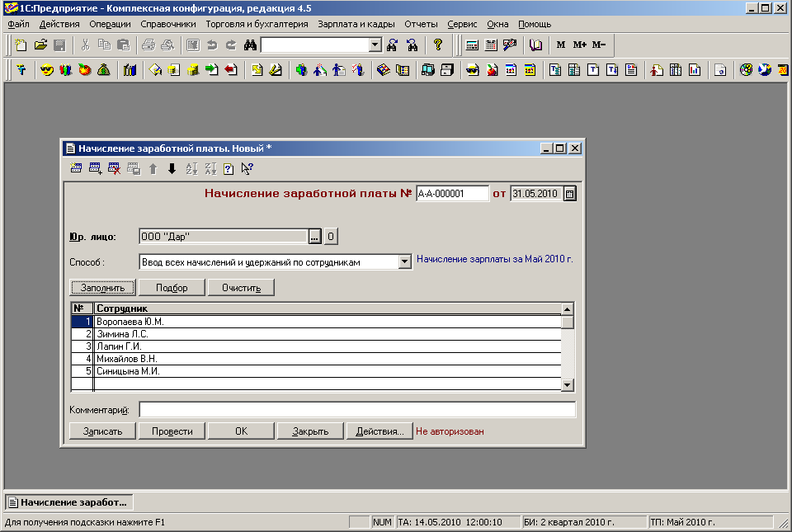Image resolution: width=792 pixels, height=532 pixels.
Task: Open the Юр. лицо selection ellipsis button
Action: (314, 236)
